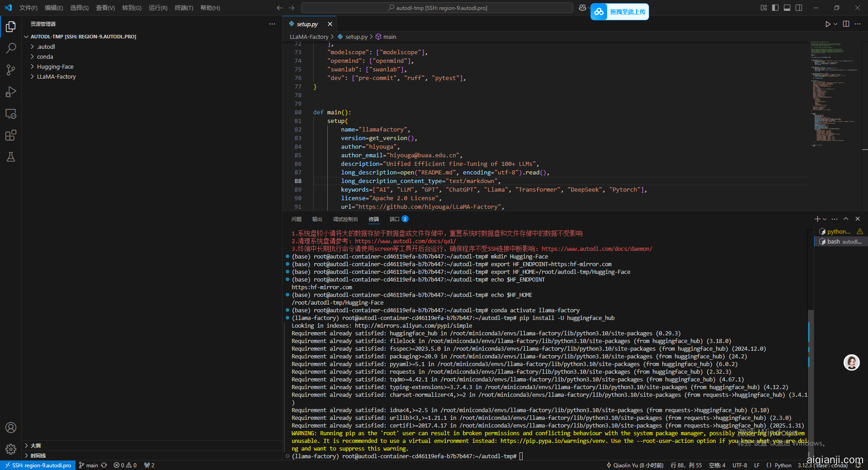Open the Extensions view
The height and width of the screenshot is (470, 868).
(x=11, y=135)
